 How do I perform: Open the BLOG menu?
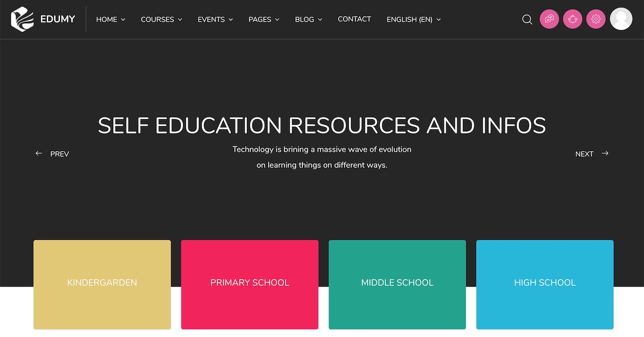coord(309,19)
